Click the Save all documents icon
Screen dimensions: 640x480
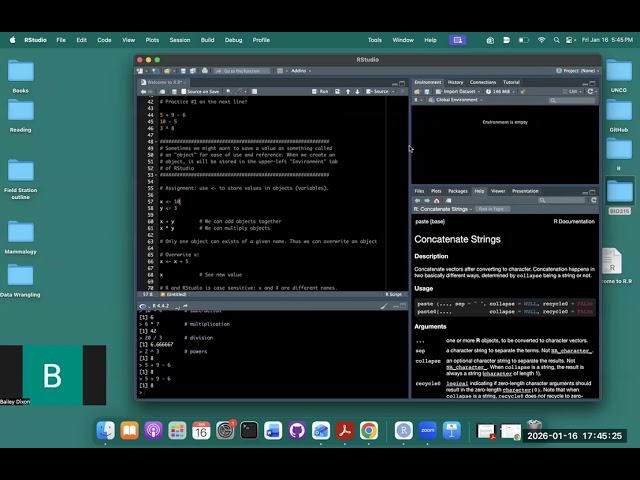[x=193, y=71]
